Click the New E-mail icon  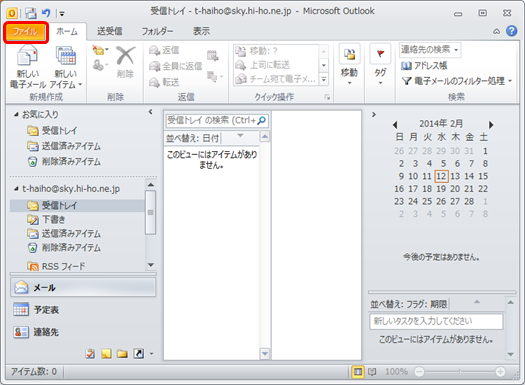click(27, 56)
